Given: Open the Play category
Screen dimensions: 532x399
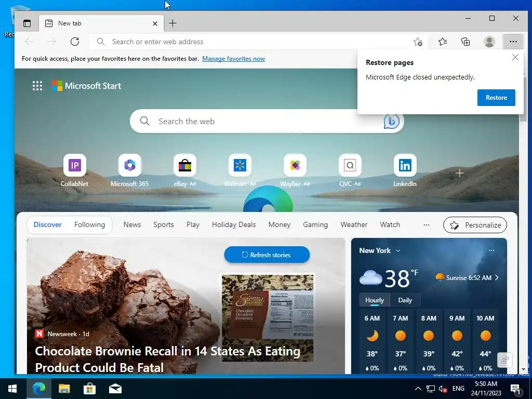Looking at the screenshot, I should (x=193, y=224).
